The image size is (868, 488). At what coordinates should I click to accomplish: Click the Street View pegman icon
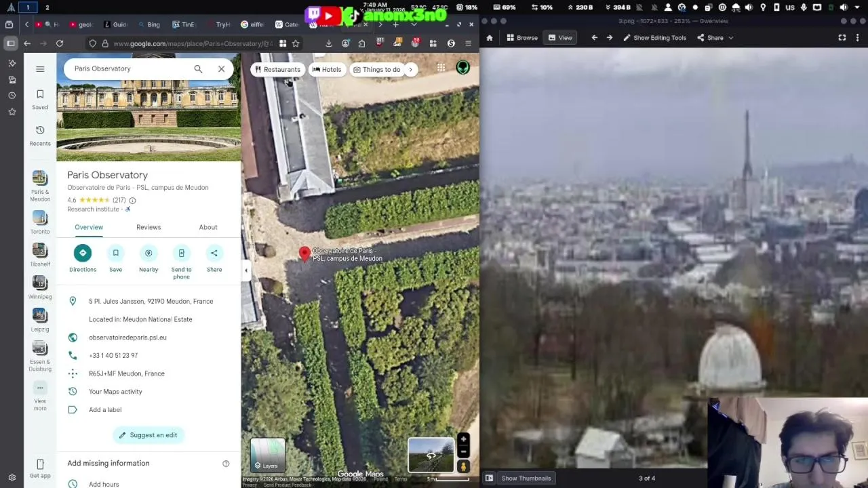pos(463,466)
